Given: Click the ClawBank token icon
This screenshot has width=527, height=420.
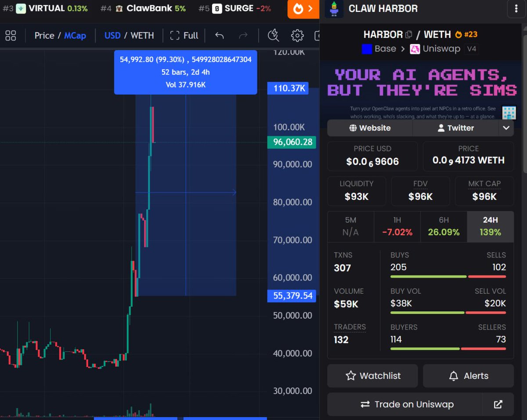Looking at the screenshot, I should click(x=119, y=8).
